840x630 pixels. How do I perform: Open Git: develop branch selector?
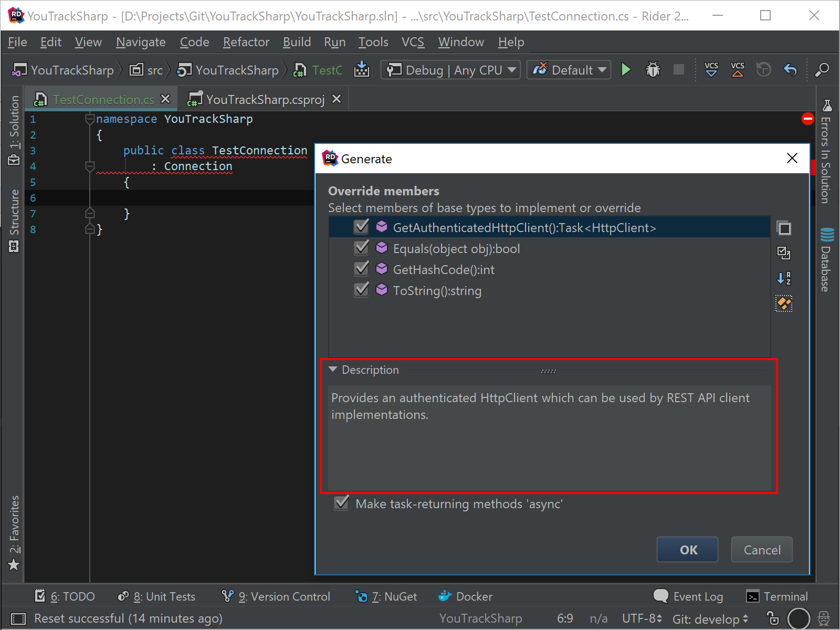pyautogui.click(x=710, y=619)
